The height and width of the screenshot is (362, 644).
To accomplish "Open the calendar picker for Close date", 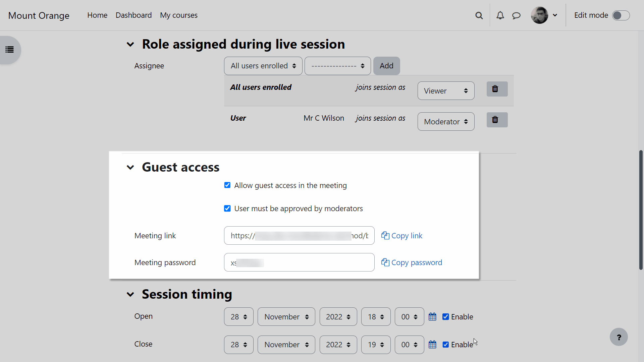I will coord(432,345).
